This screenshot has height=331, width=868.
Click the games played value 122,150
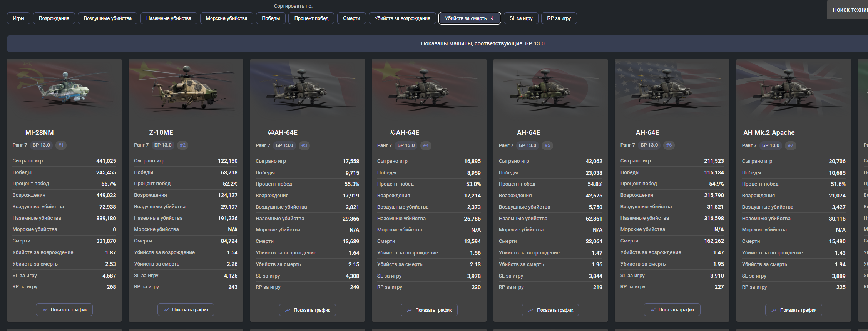227,161
